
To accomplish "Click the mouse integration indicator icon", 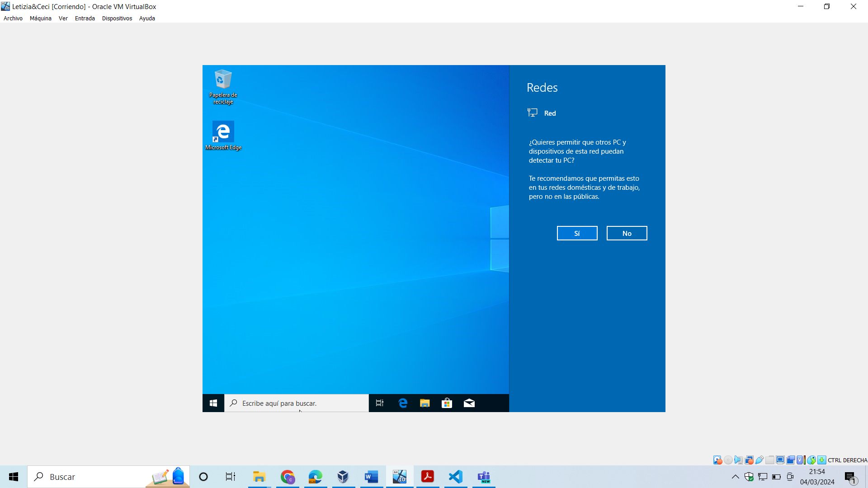I will tap(811, 460).
